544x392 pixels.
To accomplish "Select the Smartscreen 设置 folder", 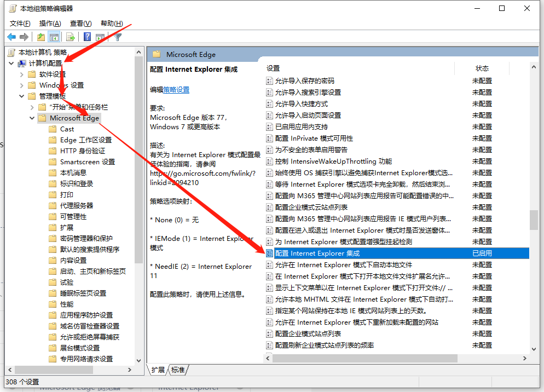I will [88, 162].
